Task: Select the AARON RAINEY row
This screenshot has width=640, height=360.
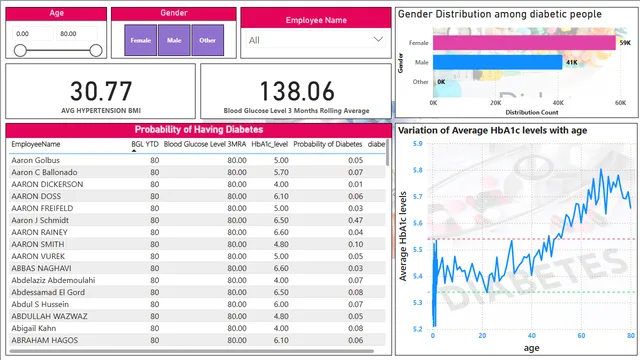Action: click(197, 232)
